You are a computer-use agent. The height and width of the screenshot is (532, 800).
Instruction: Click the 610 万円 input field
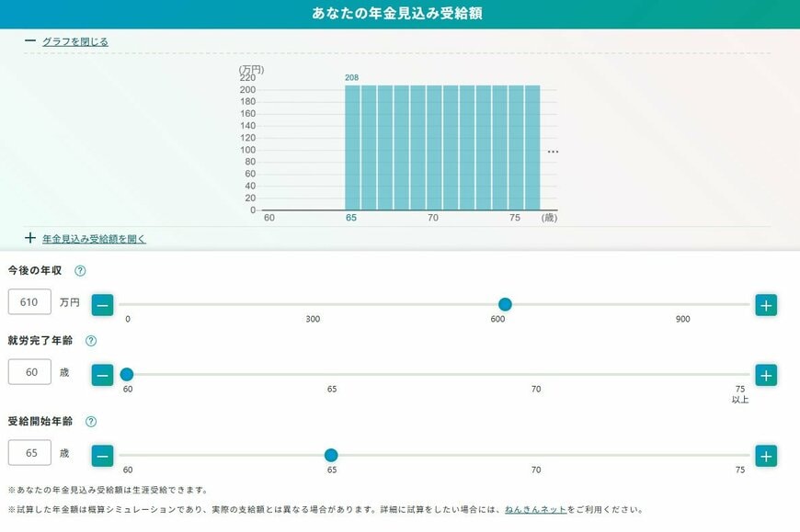[29, 300]
